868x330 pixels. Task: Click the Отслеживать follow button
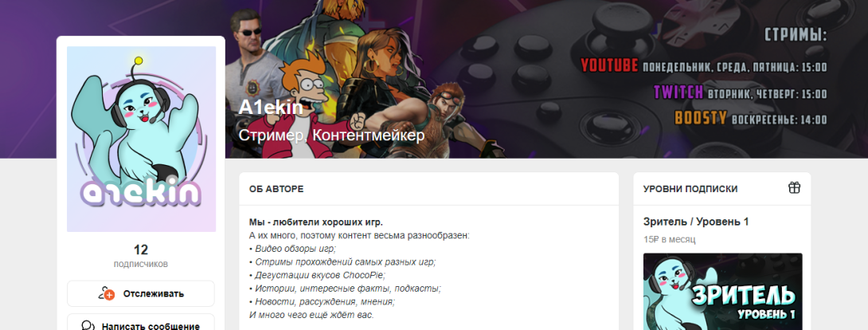pos(141,293)
